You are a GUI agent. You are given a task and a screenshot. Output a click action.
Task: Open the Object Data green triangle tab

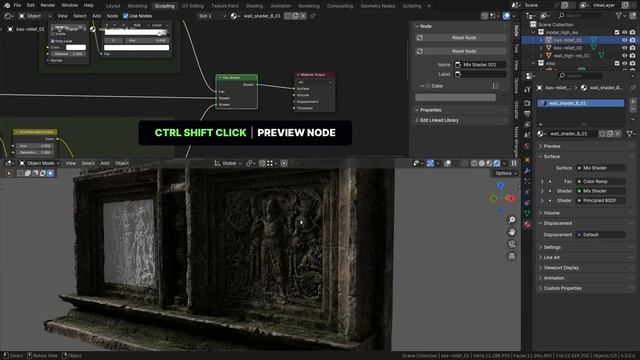click(527, 213)
